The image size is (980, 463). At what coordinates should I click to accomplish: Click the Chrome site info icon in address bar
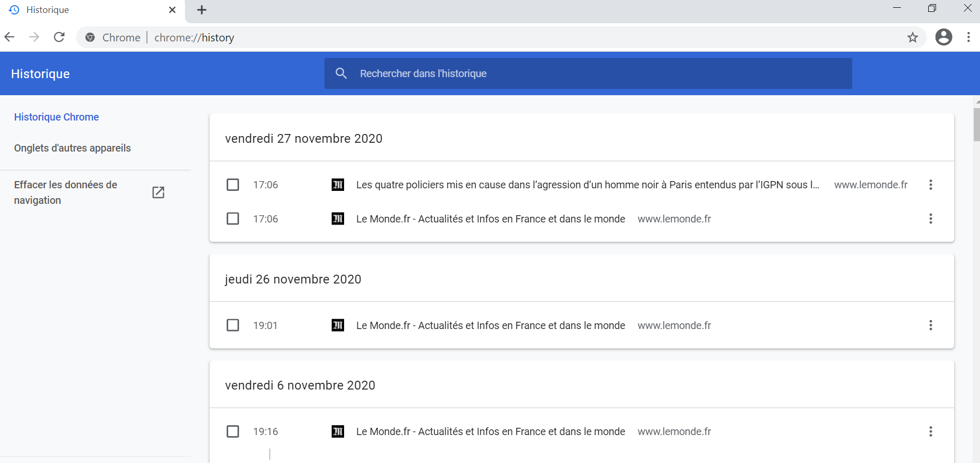90,37
